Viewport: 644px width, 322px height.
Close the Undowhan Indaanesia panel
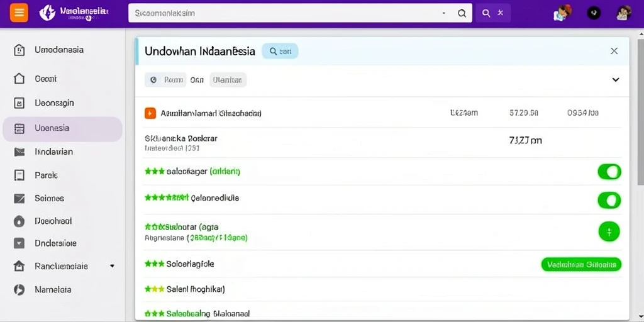tap(614, 51)
